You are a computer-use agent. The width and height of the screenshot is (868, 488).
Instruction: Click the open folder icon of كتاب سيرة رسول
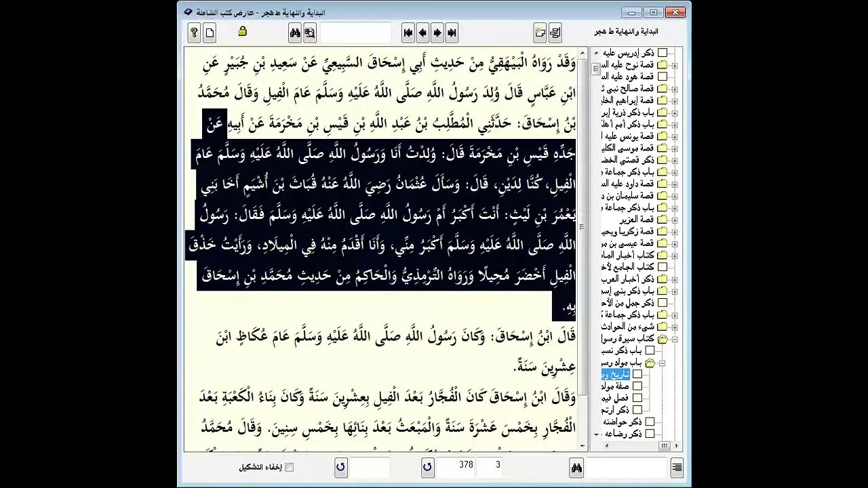click(x=663, y=338)
